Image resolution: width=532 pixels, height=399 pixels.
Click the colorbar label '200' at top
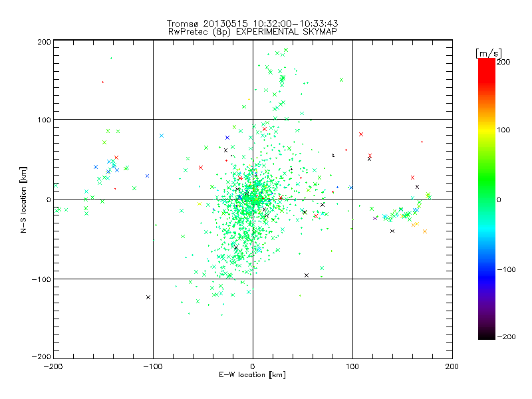pyautogui.click(x=503, y=62)
